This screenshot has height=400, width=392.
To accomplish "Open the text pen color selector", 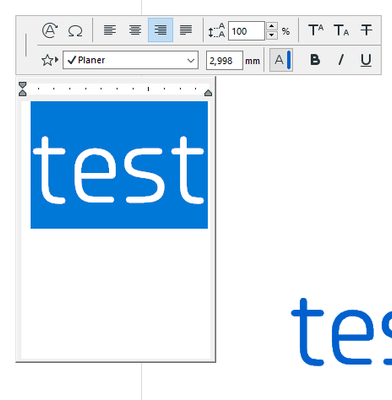I will 281,60.
